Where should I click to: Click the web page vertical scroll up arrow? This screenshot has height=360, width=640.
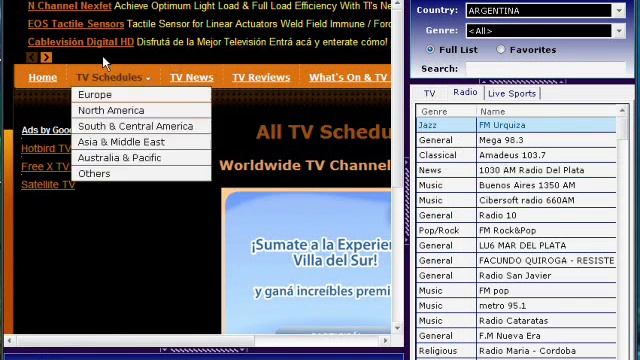398,4
